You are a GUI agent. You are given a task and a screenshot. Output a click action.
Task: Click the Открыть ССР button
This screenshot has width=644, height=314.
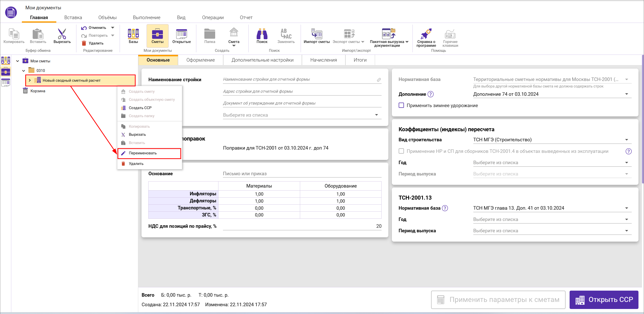point(604,300)
